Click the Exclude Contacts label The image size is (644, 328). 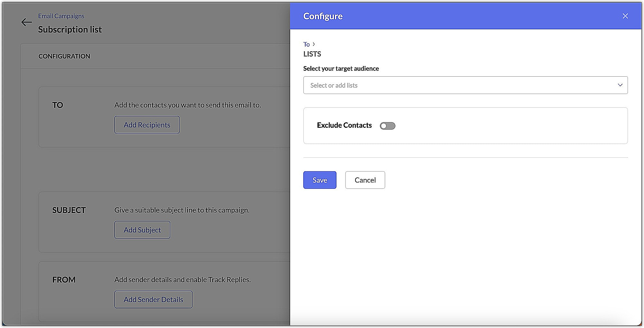pyautogui.click(x=344, y=125)
